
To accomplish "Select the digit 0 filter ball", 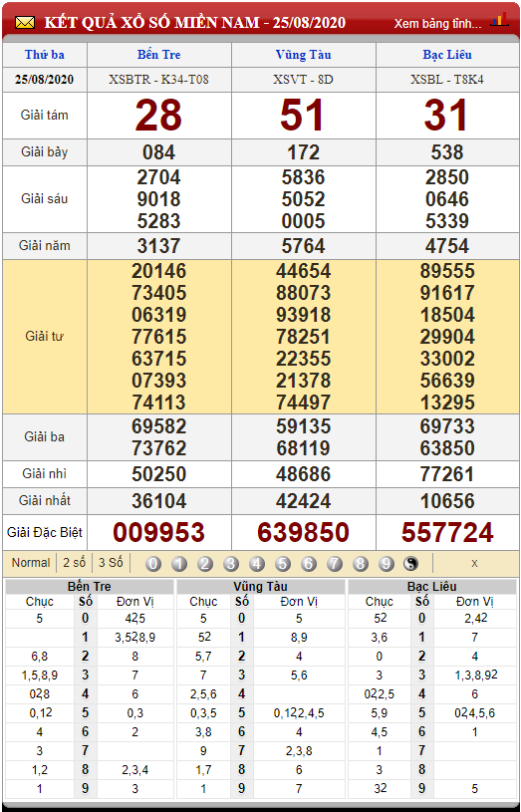I will (x=153, y=564).
